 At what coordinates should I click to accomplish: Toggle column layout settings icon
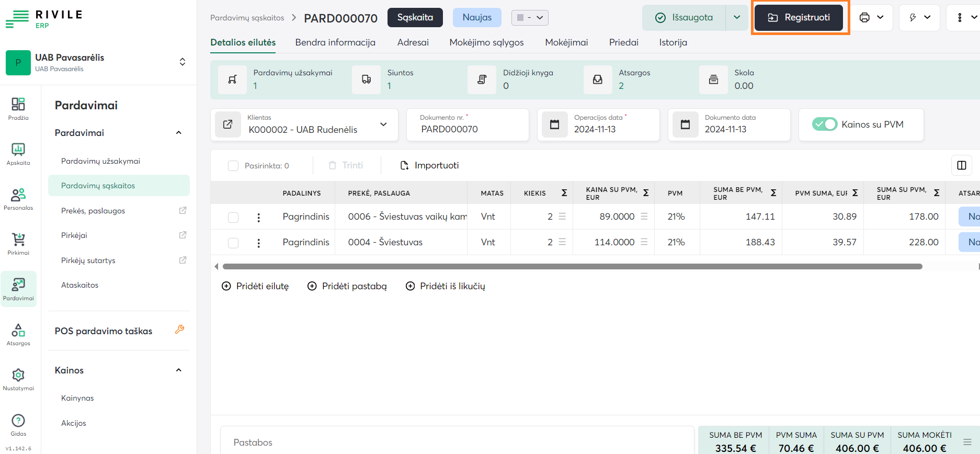click(961, 165)
